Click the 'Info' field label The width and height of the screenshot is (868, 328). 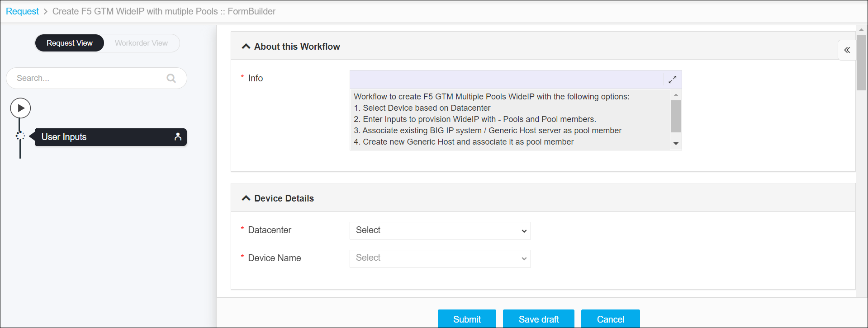[x=255, y=78]
